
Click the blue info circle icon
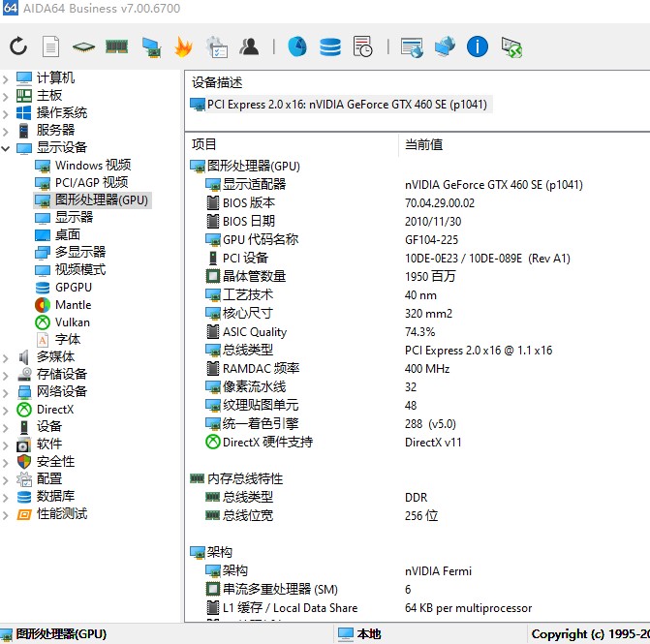(478, 46)
